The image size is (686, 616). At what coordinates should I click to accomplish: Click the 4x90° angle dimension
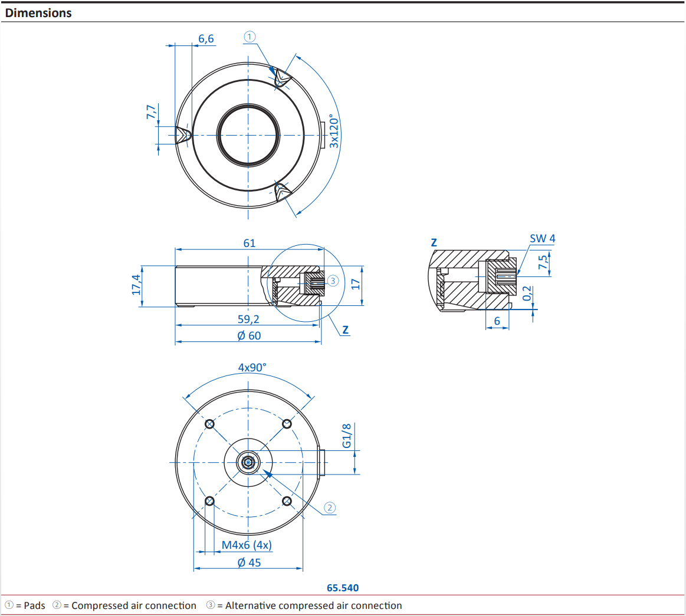pyautogui.click(x=252, y=367)
